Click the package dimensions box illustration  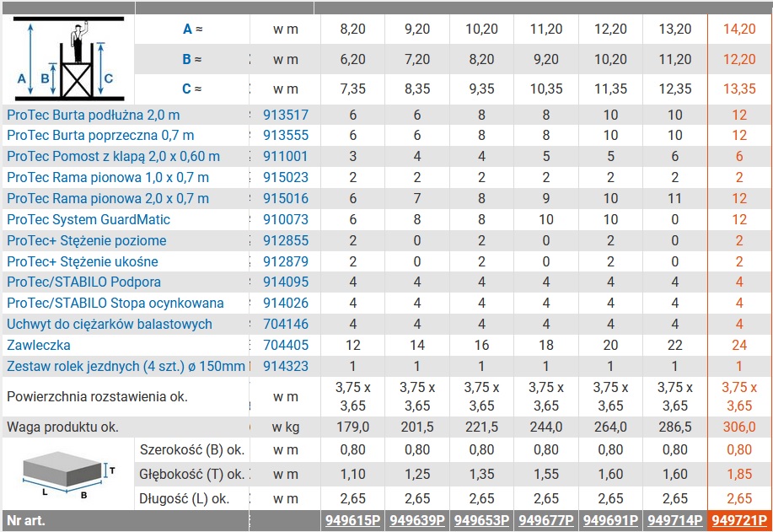point(68,475)
